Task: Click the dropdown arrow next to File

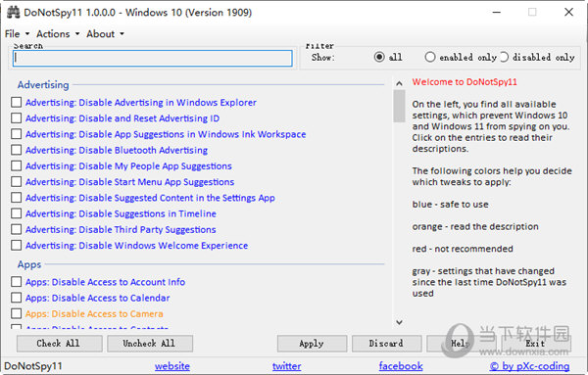Action: point(27,34)
